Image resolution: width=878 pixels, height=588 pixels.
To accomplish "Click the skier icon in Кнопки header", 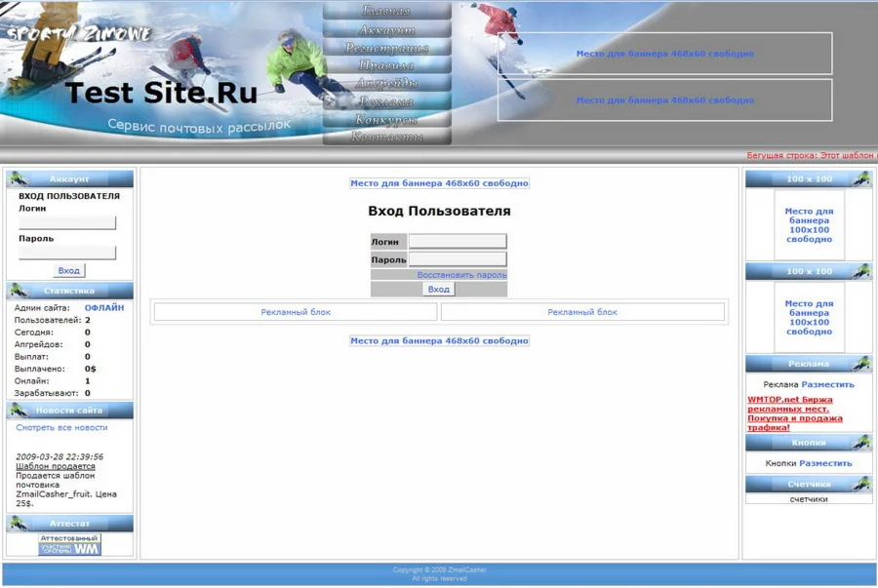I will [x=861, y=443].
